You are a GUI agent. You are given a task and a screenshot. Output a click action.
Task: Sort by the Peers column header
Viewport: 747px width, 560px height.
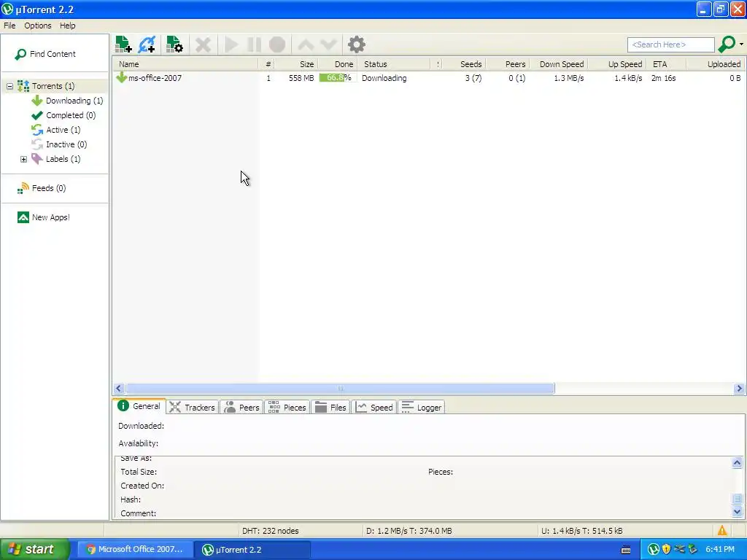(507, 64)
